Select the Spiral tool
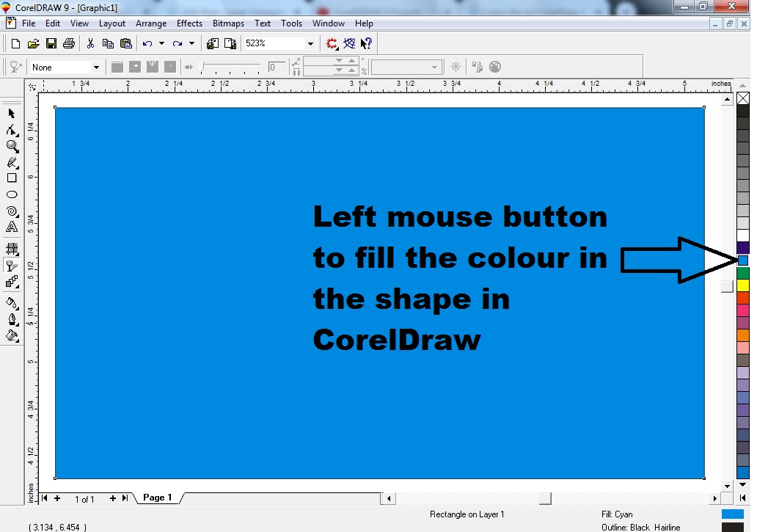 coord(12,211)
